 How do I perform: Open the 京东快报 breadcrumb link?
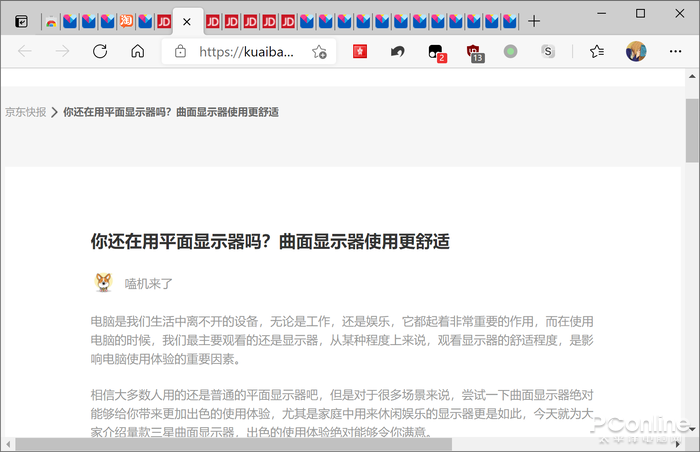point(26,112)
